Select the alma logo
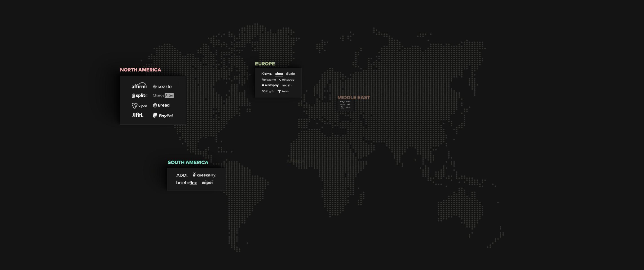The width and height of the screenshot is (644, 270). coord(279,74)
